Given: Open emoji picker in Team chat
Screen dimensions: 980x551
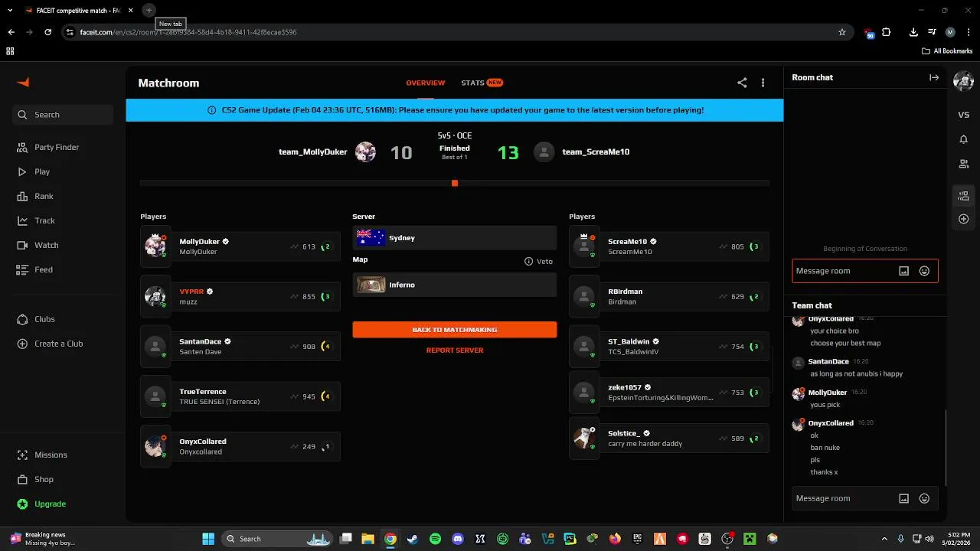Looking at the screenshot, I should coord(924,498).
